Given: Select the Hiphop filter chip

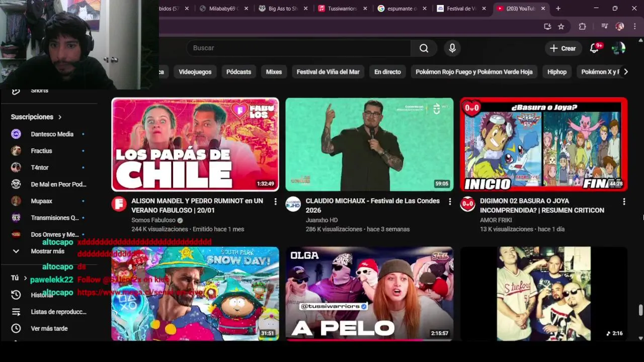Looking at the screenshot, I should (x=557, y=72).
